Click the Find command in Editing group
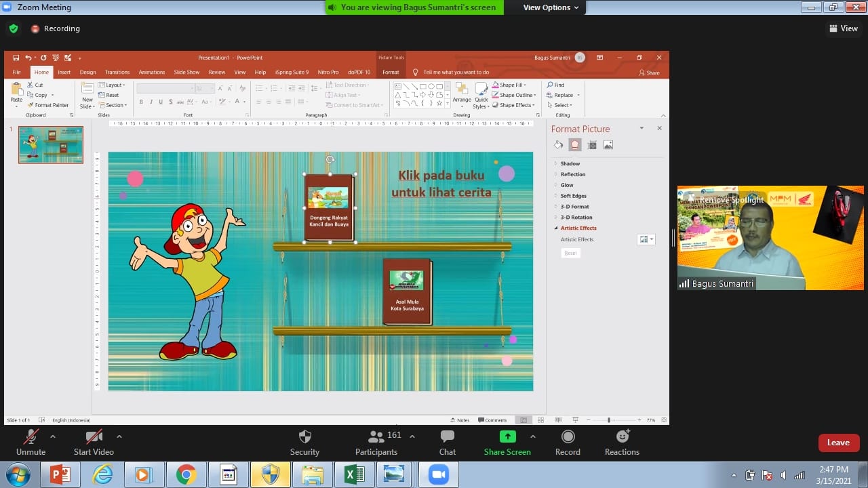The image size is (868, 488). pos(555,85)
